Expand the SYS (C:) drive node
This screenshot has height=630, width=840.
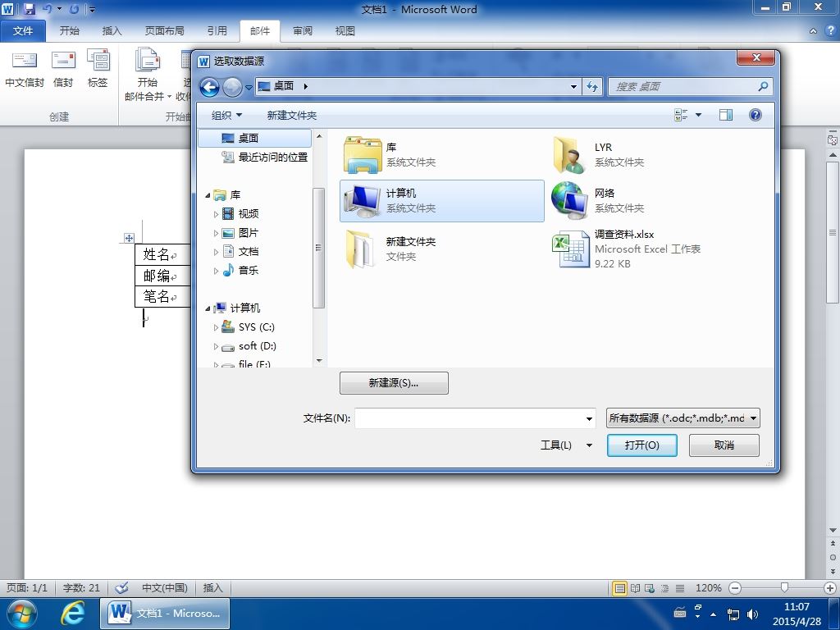coord(216,327)
